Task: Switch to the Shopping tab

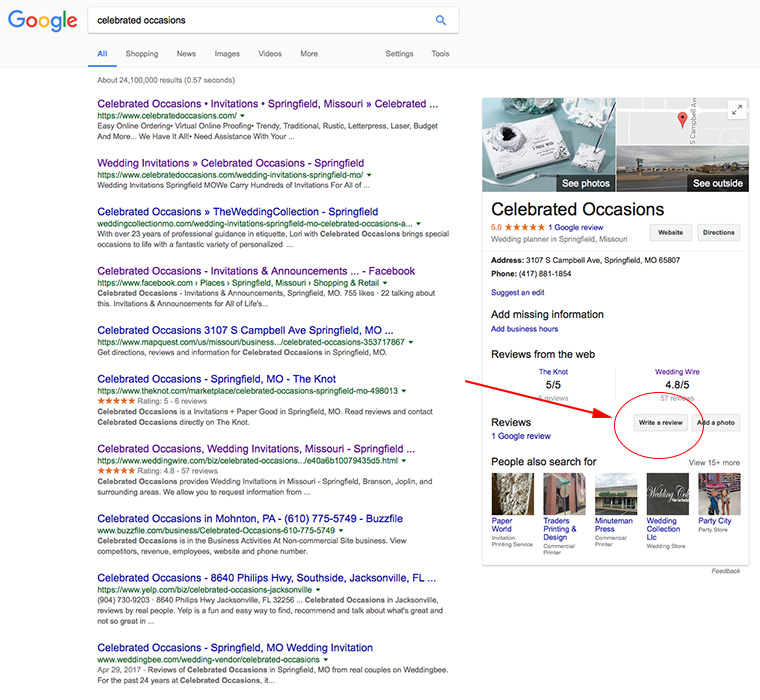Action: [x=142, y=54]
